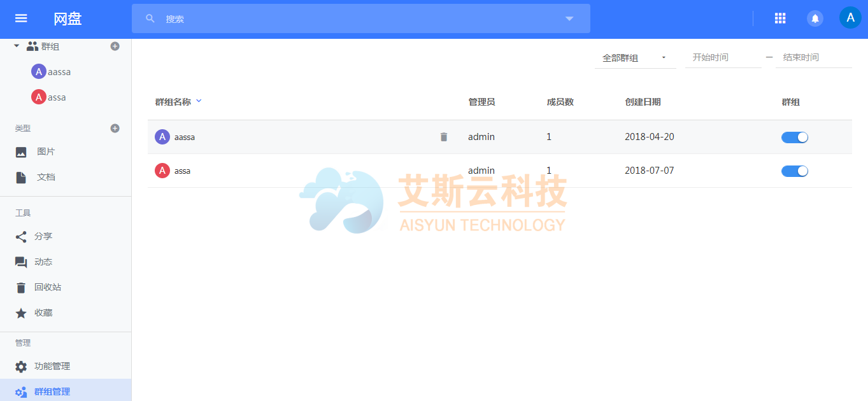Screen dimensions: 868x401
Task: Click plus icon next to 类型
Action: click(x=115, y=128)
